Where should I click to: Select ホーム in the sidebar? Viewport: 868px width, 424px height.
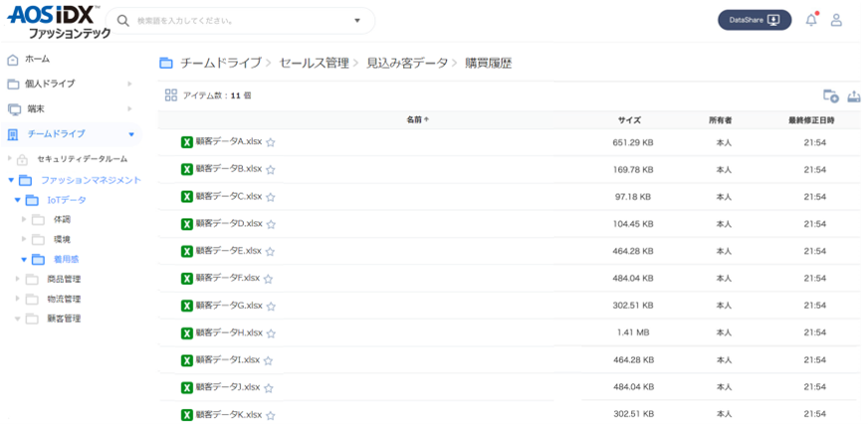tap(37, 59)
